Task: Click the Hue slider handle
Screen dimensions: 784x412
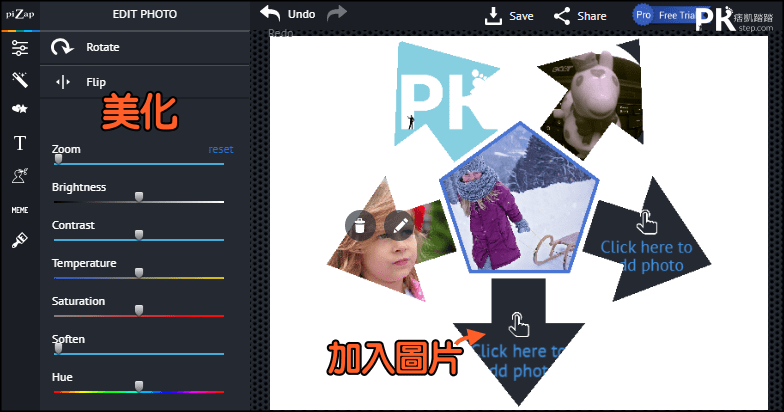Action: (139, 386)
